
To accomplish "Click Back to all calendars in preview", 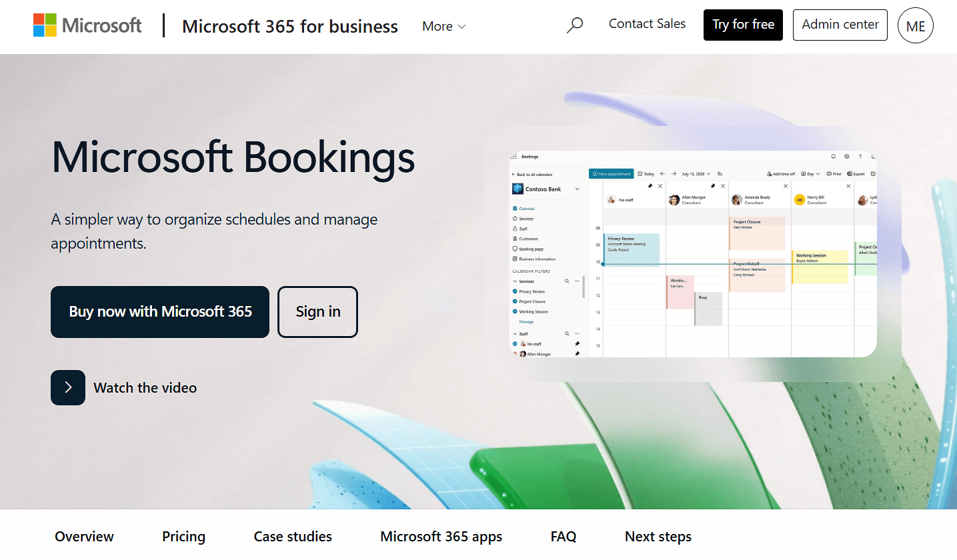I will (532, 175).
